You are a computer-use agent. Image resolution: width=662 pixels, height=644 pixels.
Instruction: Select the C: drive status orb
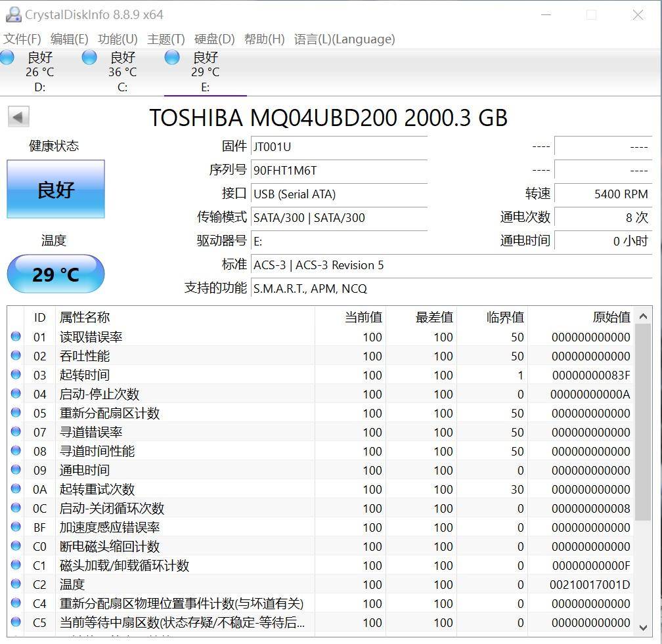click(89, 57)
